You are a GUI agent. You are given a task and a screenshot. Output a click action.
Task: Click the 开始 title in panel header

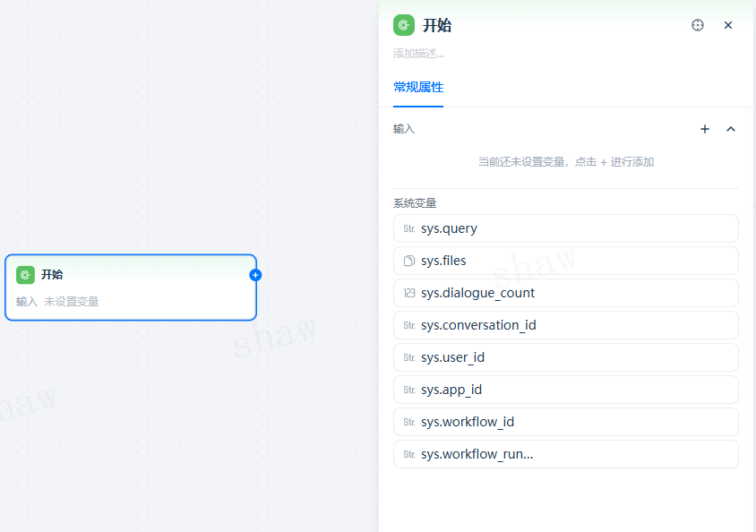(x=437, y=26)
